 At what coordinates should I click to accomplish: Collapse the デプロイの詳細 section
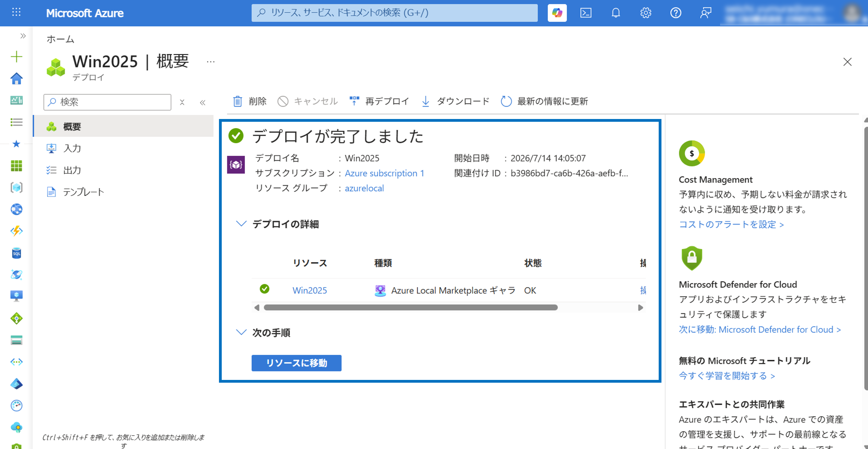(x=241, y=223)
